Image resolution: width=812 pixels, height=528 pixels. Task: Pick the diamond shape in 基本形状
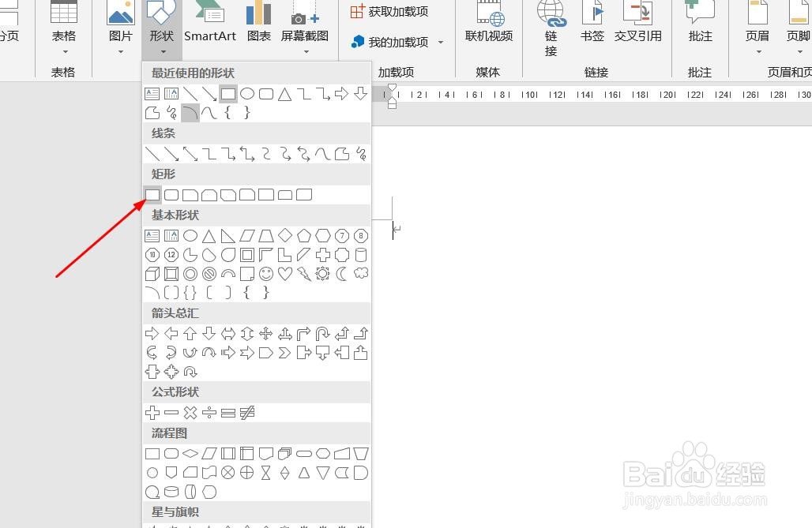pos(285,236)
